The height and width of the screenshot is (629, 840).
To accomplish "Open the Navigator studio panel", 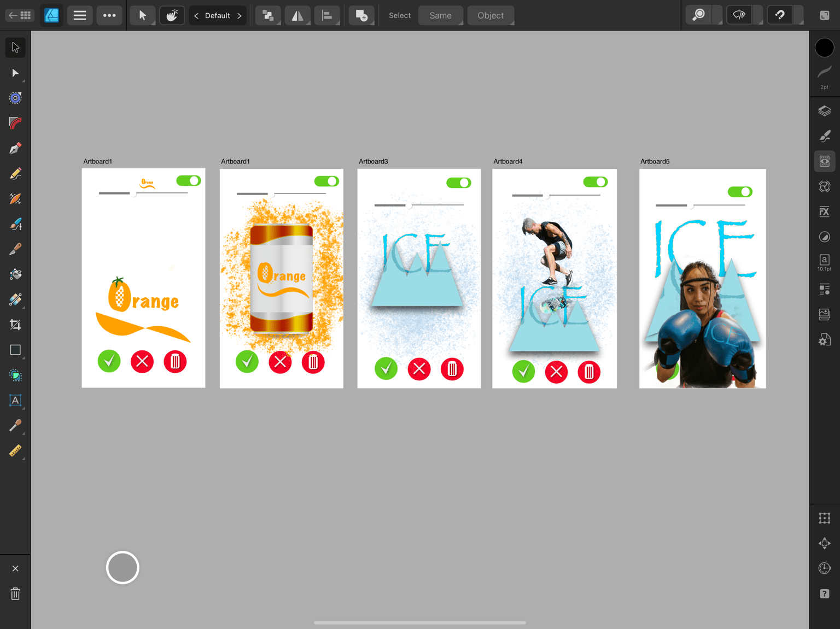I will click(825, 543).
